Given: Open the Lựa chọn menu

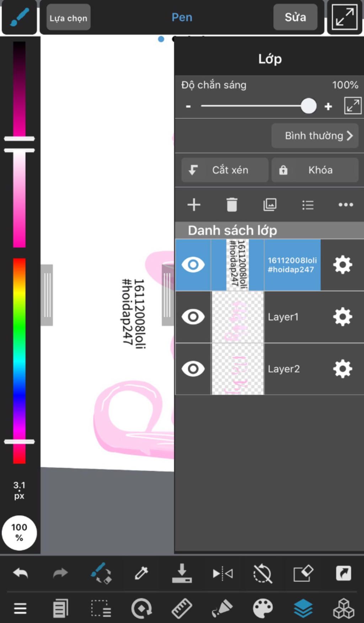Looking at the screenshot, I should (68, 18).
